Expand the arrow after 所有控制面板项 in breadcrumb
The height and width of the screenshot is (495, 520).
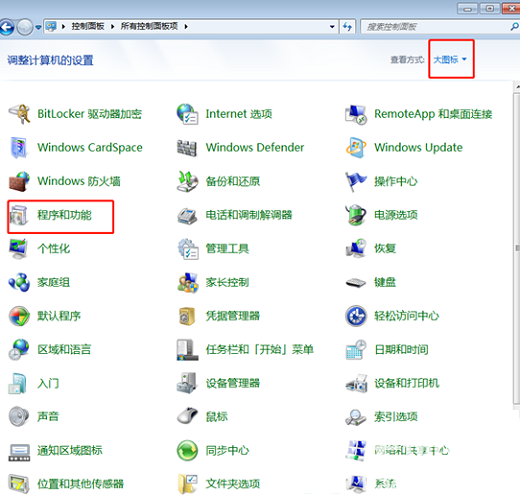[186, 27]
